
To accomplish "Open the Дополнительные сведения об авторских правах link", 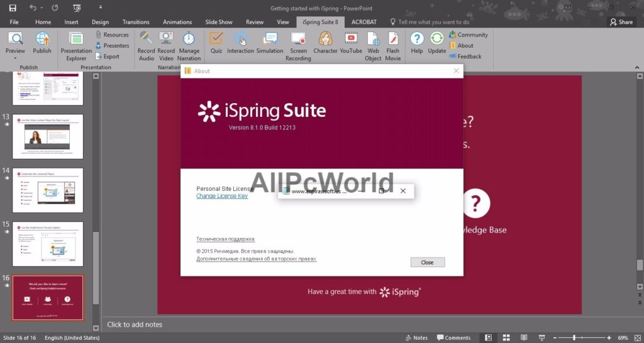I will pyautogui.click(x=257, y=259).
